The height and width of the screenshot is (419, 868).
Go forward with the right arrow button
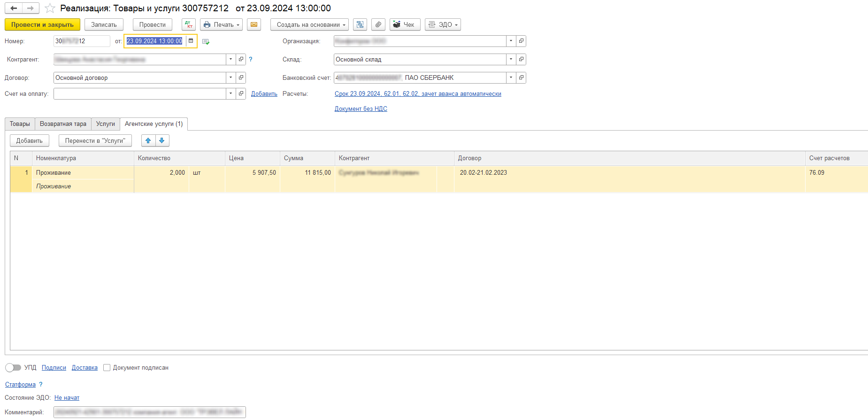[31, 8]
